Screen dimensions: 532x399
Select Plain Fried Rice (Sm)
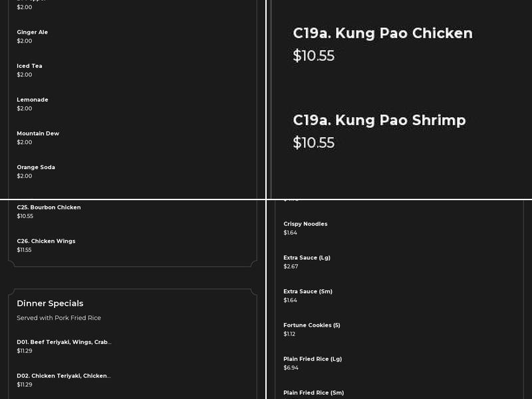313,392
